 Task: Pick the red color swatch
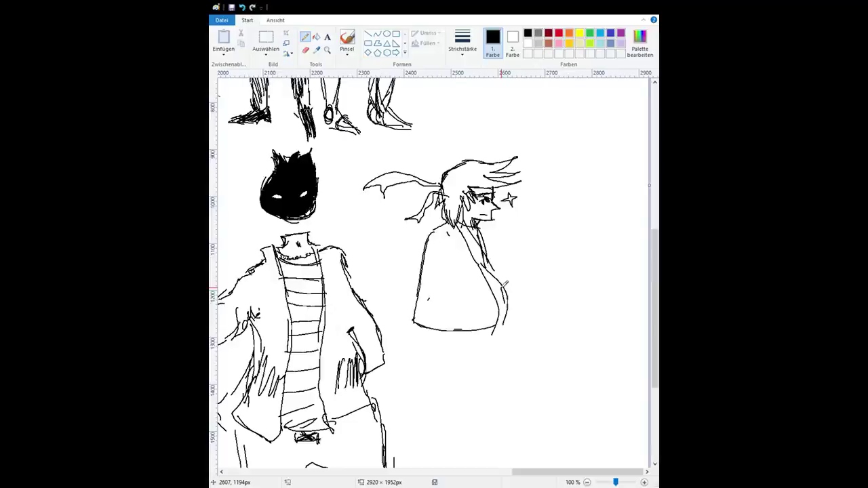[558, 33]
